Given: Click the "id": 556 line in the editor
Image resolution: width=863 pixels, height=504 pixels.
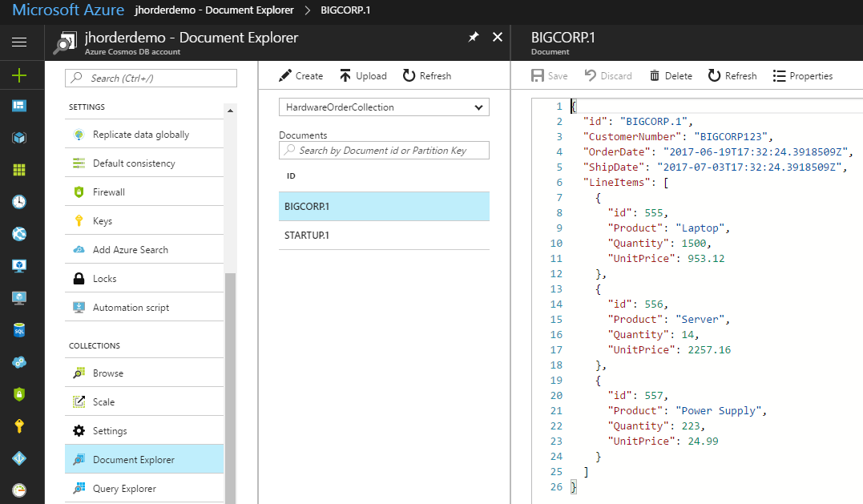Looking at the screenshot, I should 638,304.
